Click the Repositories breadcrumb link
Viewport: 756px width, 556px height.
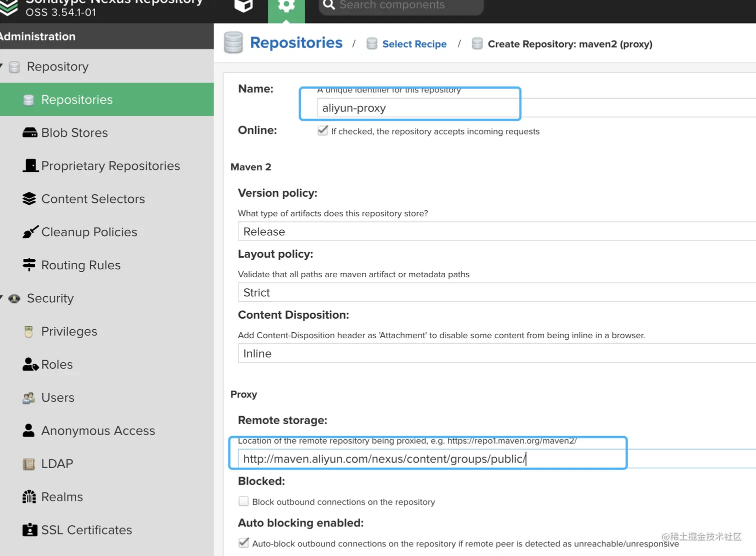(296, 43)
